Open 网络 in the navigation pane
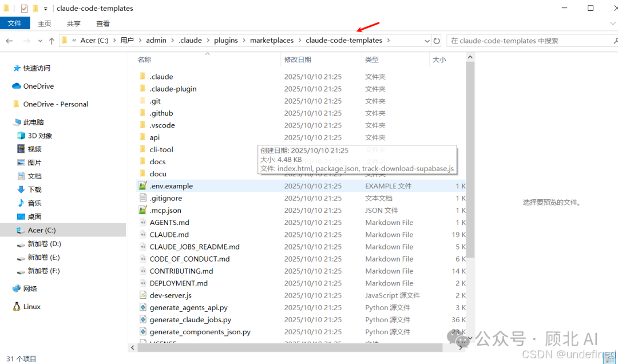 pos(25,288)
